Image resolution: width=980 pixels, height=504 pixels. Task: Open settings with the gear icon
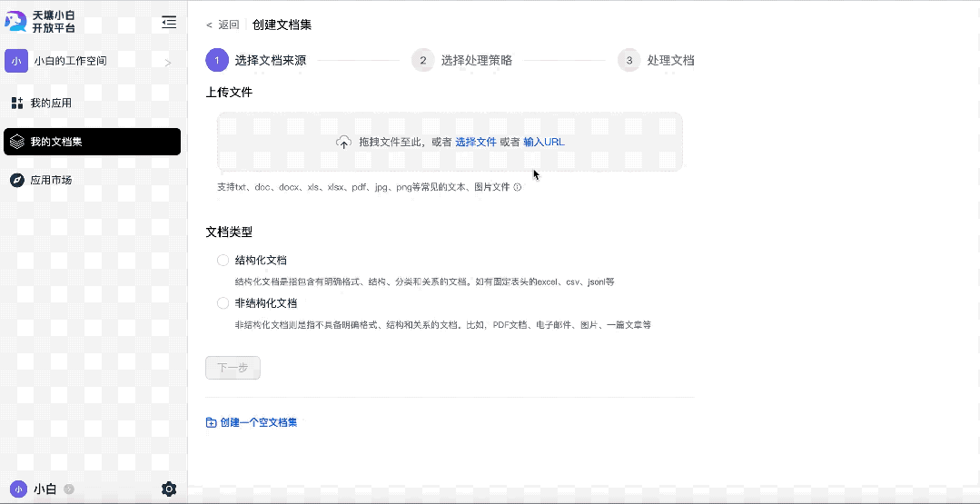coord(169,489)
